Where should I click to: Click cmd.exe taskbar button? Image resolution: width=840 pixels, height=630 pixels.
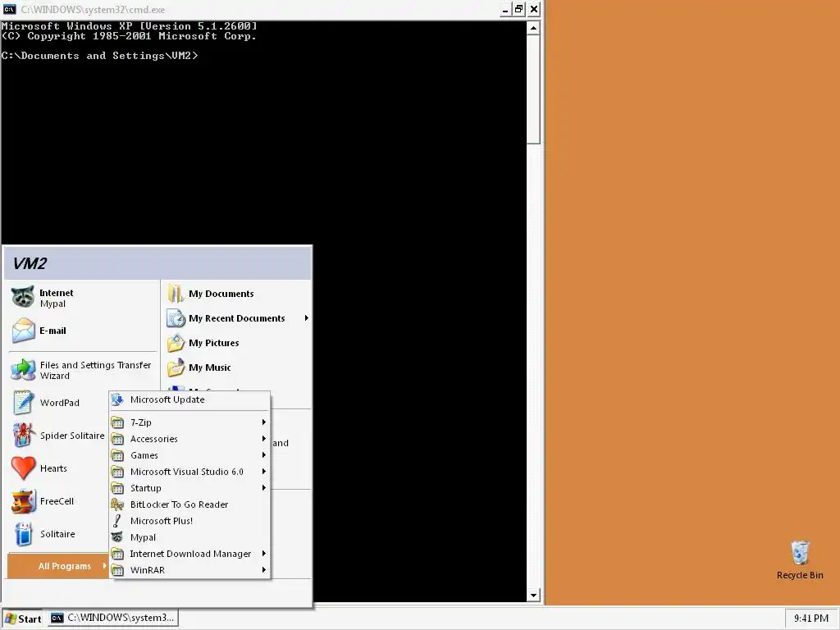(113, 619)
